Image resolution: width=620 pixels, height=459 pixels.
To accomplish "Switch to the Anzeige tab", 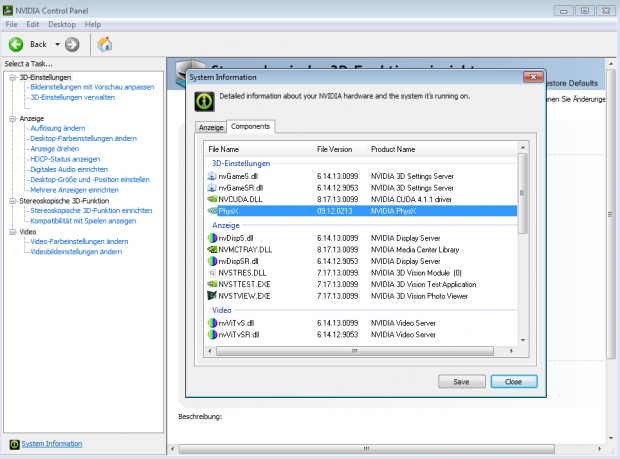I will [211, 127].
